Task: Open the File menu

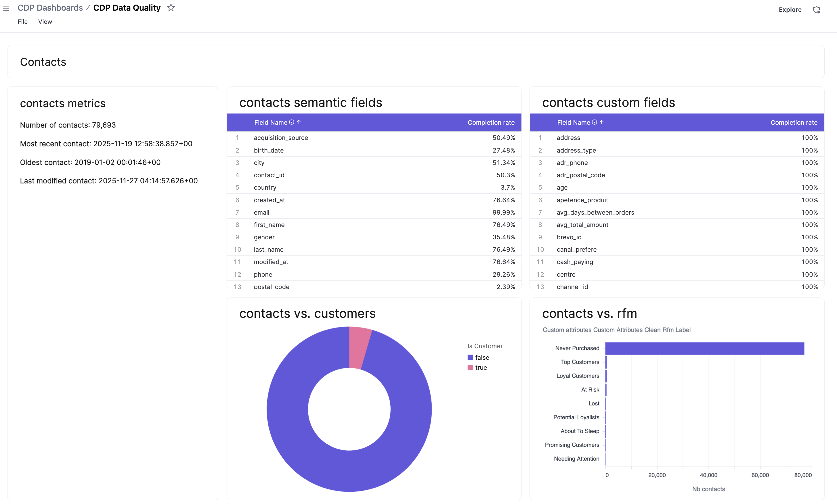Action: tap(22, 21)
